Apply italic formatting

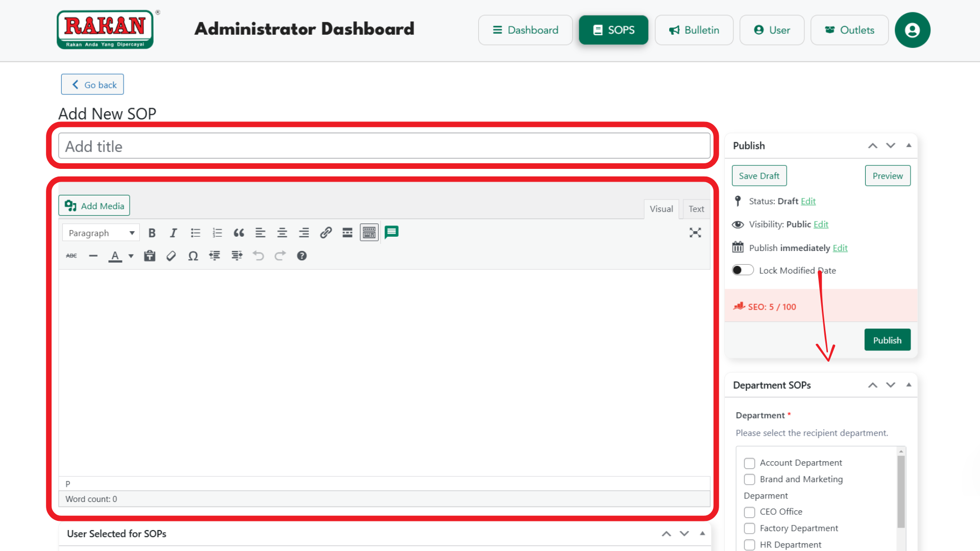(x=174, y=233)
